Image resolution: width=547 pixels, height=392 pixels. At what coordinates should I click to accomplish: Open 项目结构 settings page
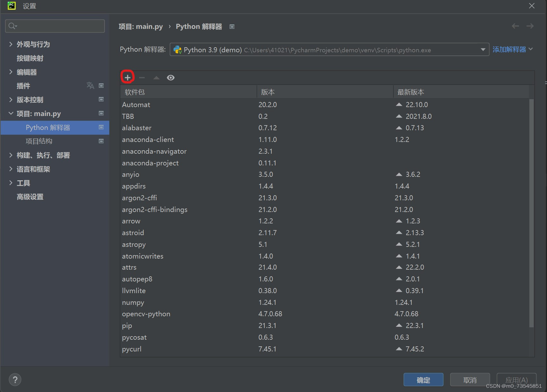(x=39, y=141)
